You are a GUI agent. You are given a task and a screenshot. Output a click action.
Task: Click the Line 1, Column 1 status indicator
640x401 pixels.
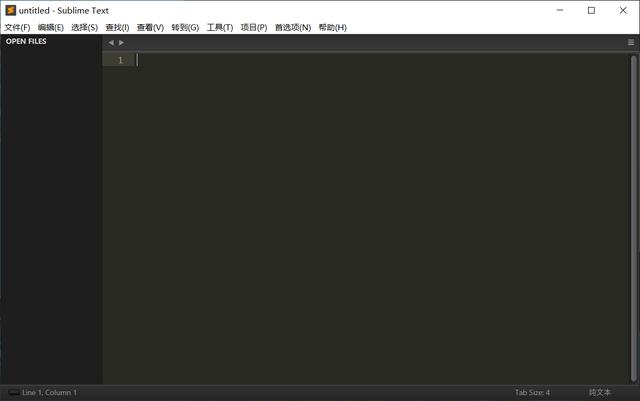point(49,393)
